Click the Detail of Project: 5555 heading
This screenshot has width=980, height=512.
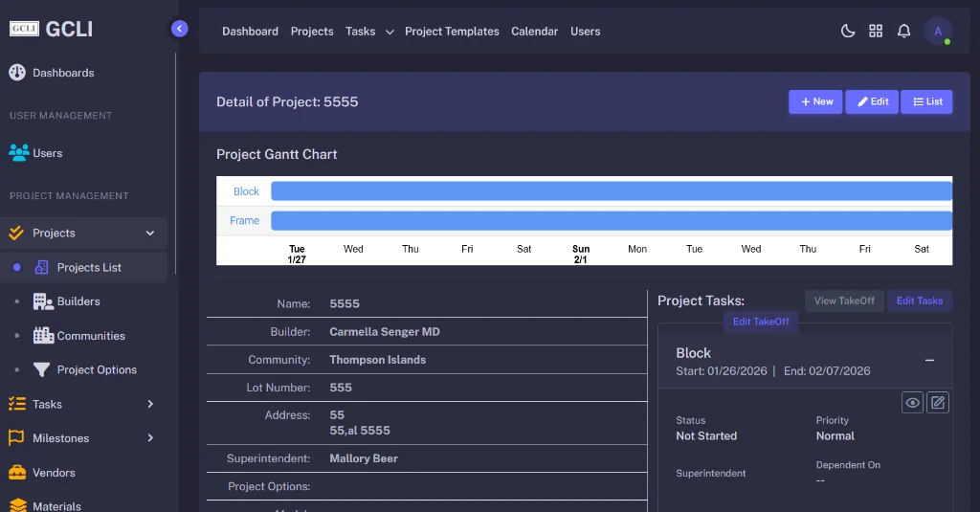pos(287,101)
